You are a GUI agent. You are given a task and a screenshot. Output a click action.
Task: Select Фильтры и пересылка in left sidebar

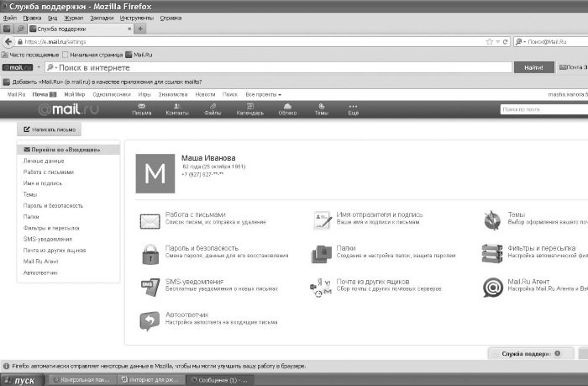[x=51, y=228]
